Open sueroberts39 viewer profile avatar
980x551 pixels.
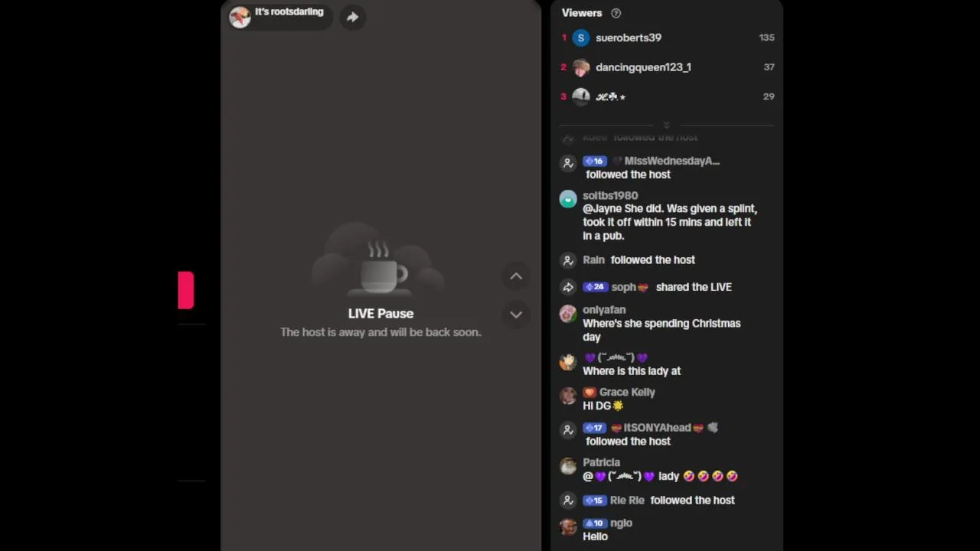click(581, 37)
